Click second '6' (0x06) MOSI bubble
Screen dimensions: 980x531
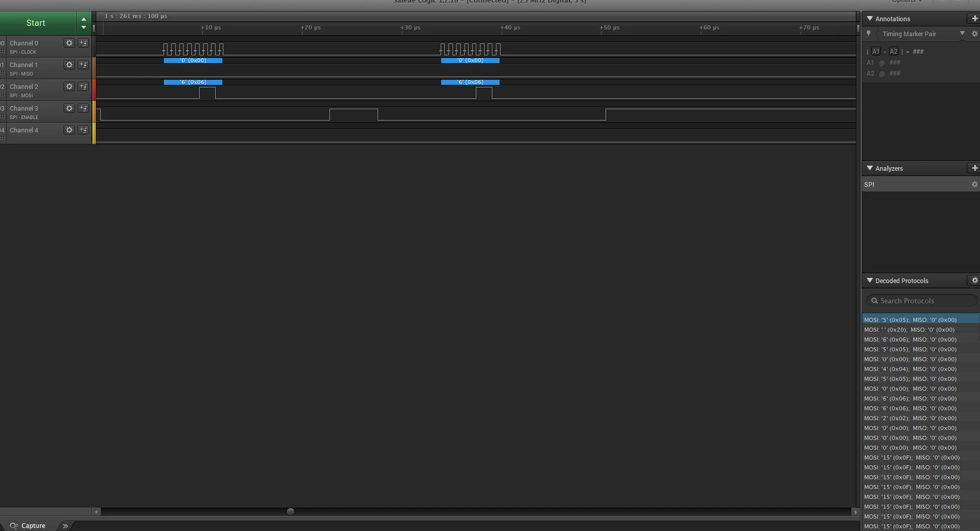click(470, 82)
